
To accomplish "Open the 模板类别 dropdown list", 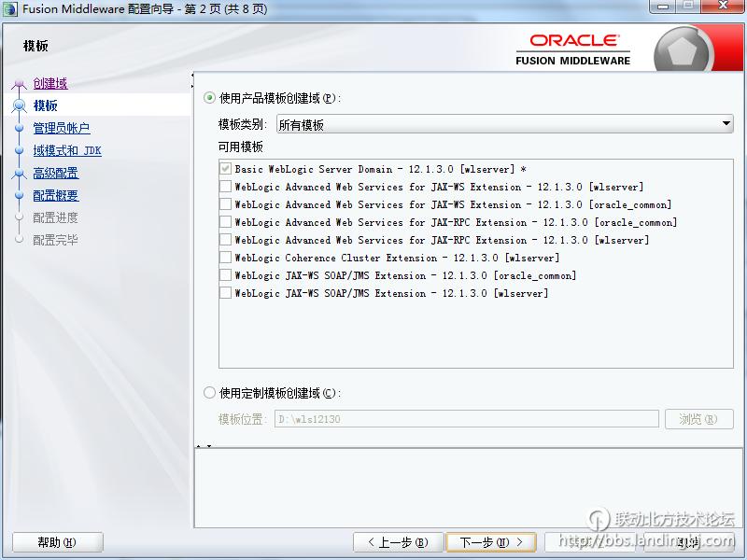I will [504, 124].
